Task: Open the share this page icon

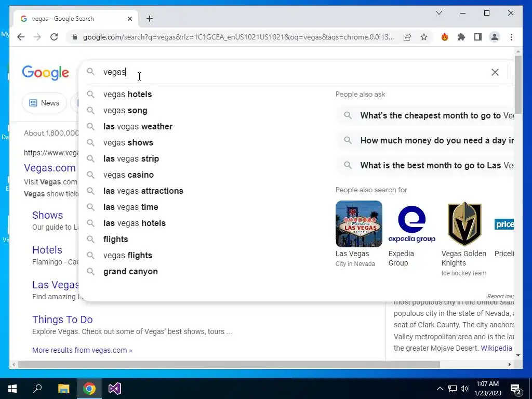Action: 407,37
